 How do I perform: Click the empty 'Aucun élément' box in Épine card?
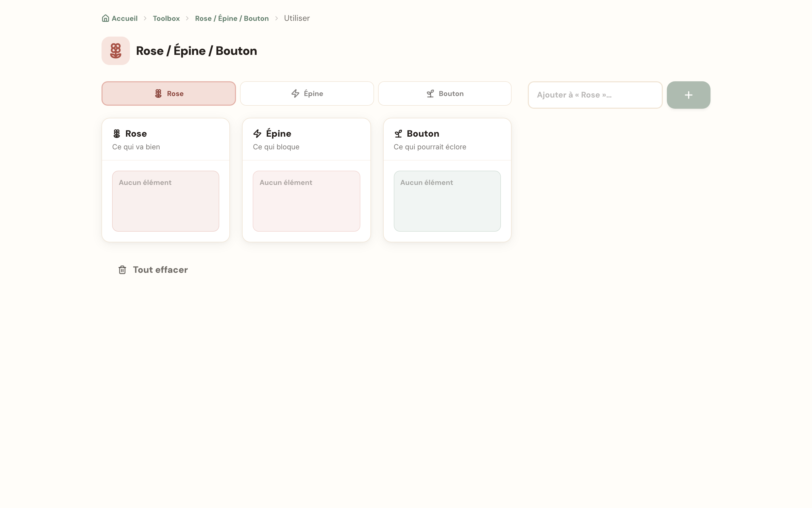[x=306, y=201]
